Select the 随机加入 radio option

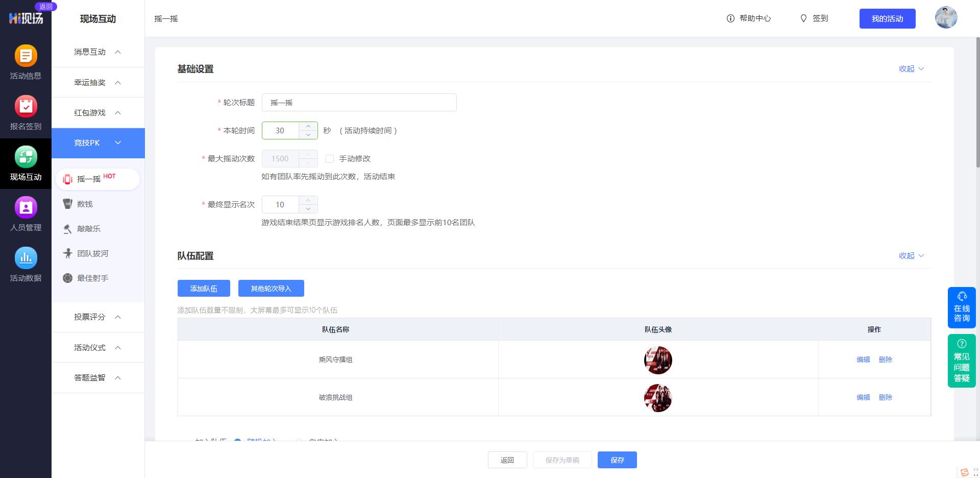coord(238,441)
